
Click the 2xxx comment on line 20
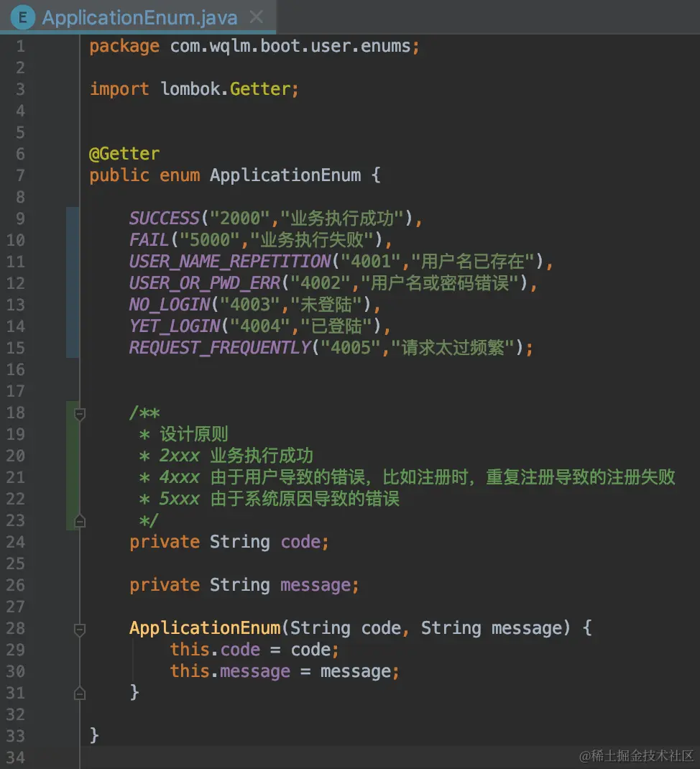[226, 456]
